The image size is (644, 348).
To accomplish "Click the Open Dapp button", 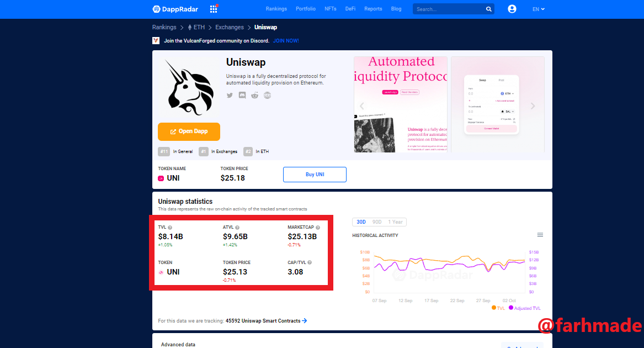I will click(189, 131).
